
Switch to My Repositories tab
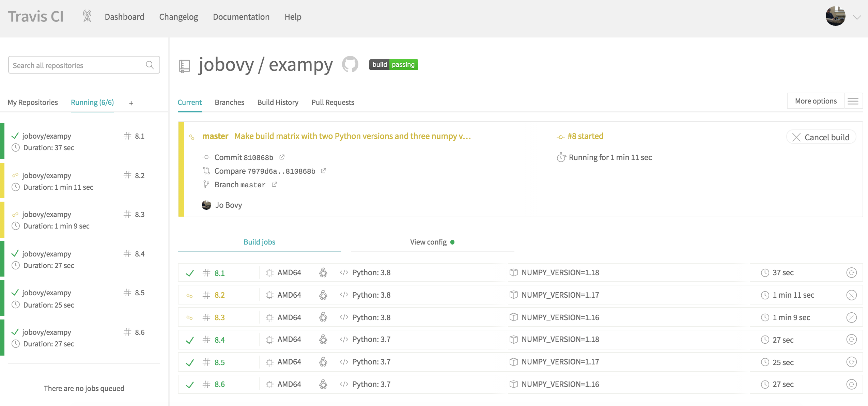point(33,102)
